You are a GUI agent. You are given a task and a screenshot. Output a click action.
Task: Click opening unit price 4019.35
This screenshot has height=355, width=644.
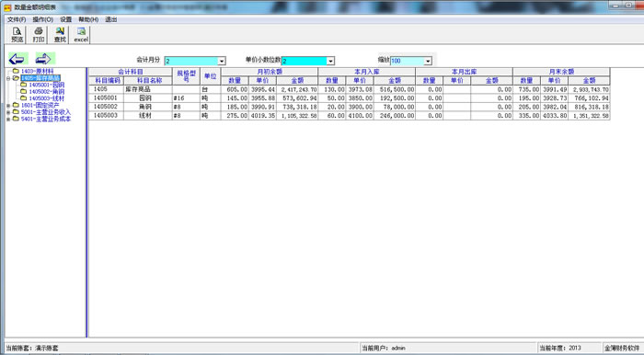(263, 116)
